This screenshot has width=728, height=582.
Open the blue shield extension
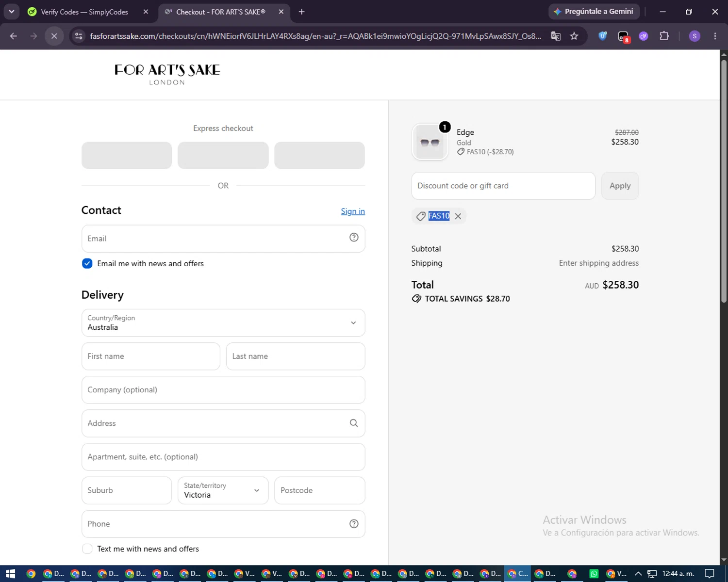603,36
